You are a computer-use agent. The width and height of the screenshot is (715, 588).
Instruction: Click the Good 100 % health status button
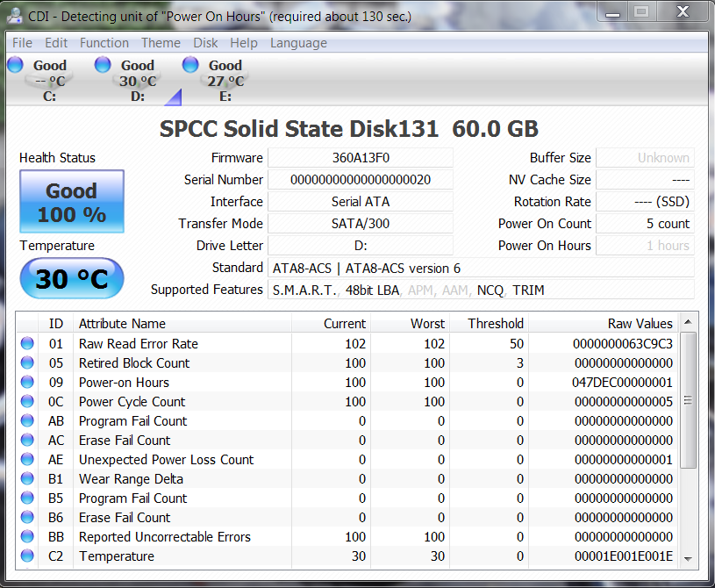[72, 202]
